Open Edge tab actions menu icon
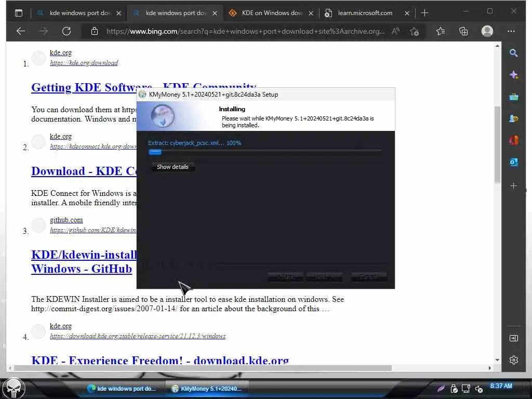 19,13
